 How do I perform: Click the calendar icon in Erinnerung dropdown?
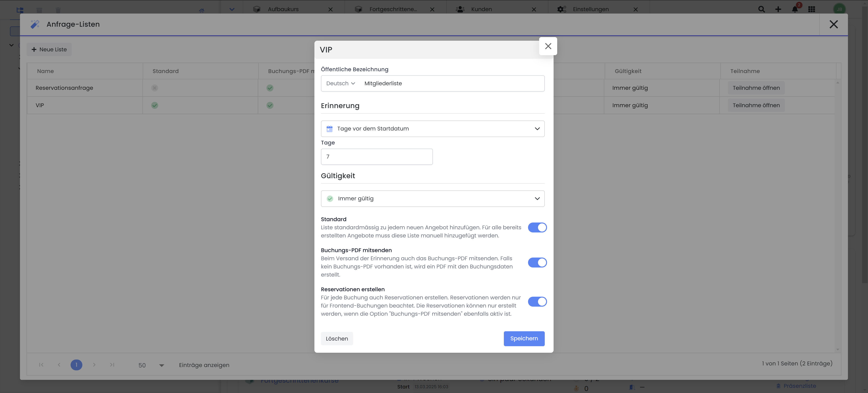coord(329,129)
